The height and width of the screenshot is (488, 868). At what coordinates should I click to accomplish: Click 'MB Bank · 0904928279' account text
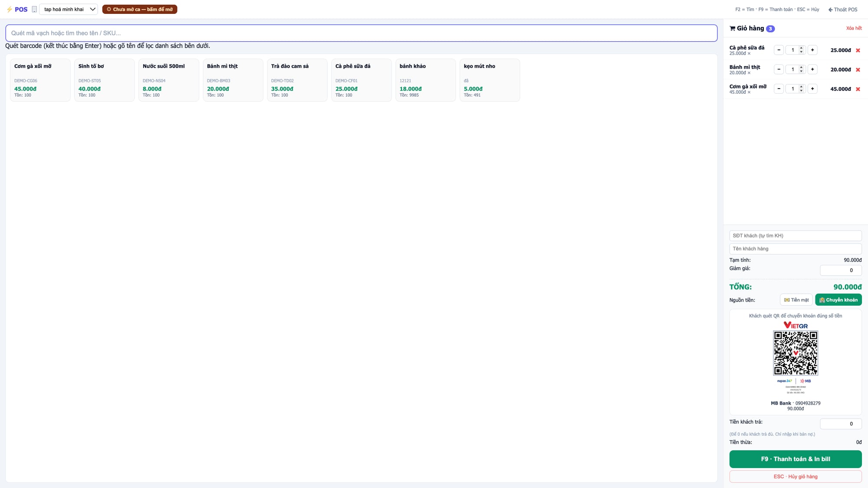pyautogui.click(x=796, y=403)
